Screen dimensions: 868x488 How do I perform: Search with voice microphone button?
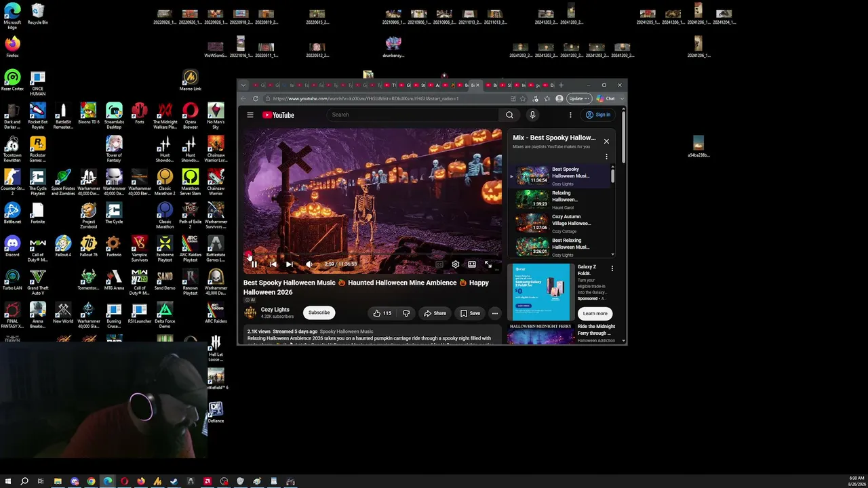tap(532, 115)
